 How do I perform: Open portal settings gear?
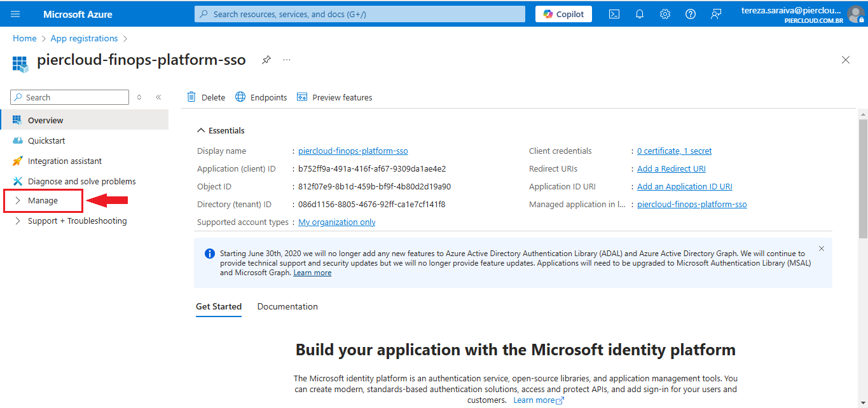click(665, 14)
